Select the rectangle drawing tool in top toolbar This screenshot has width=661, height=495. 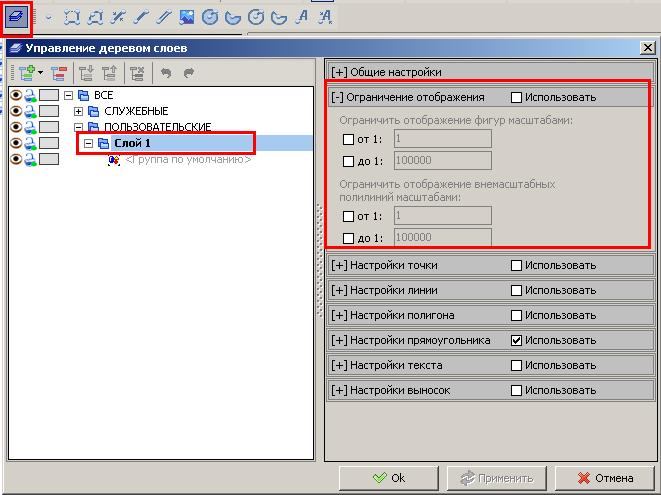(71, 17)
